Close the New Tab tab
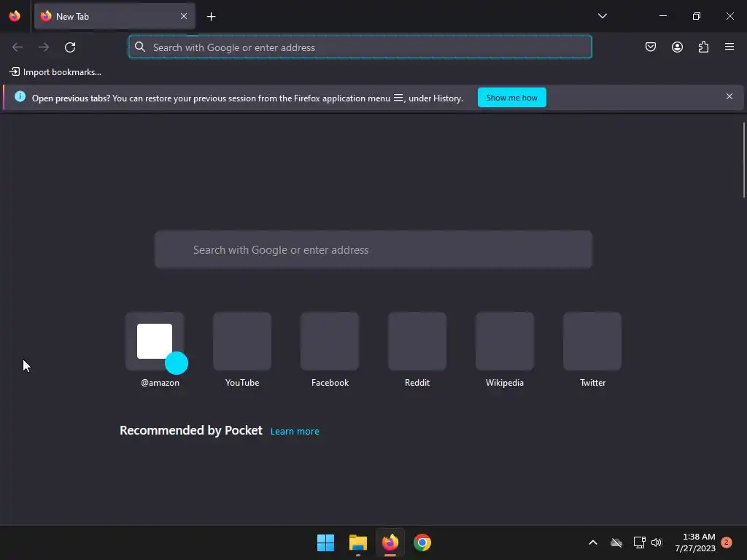Image resolution: width=747 pixels, height=560 pixels. click(x=184, y=16)
